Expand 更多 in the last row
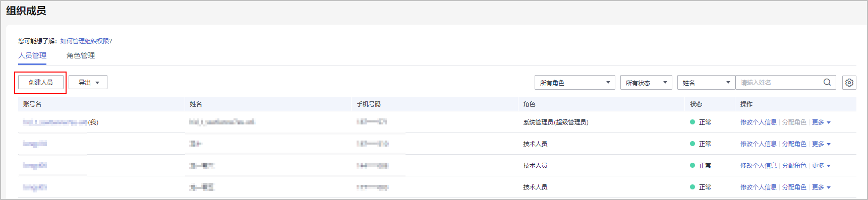Viewport: 868px width, 200px height. tap(821, 187)
